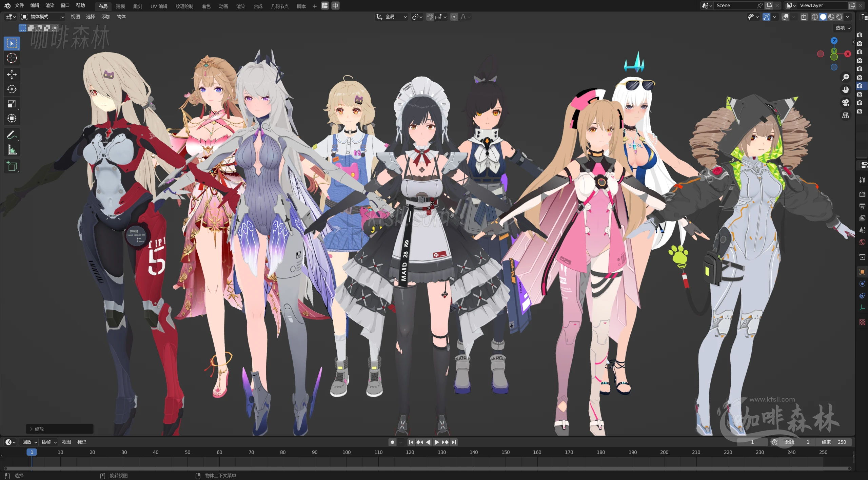The image size is (868, 480).
Task: Choose the Add Cube tool
Action: click(12, 166)
